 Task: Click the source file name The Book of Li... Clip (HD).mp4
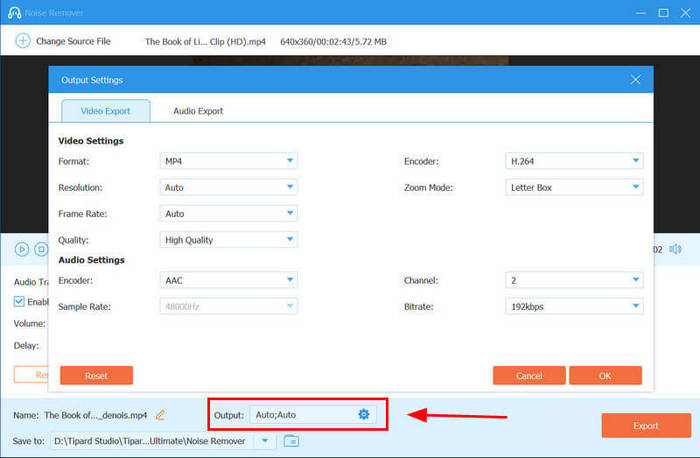point(205,42)
